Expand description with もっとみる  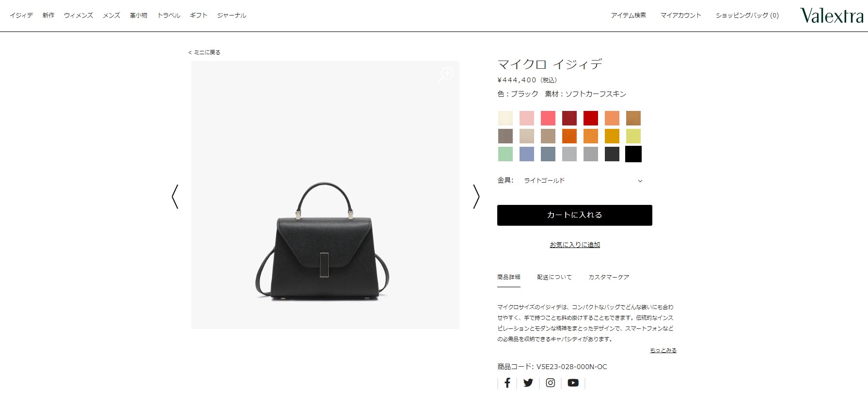(663, 350)
